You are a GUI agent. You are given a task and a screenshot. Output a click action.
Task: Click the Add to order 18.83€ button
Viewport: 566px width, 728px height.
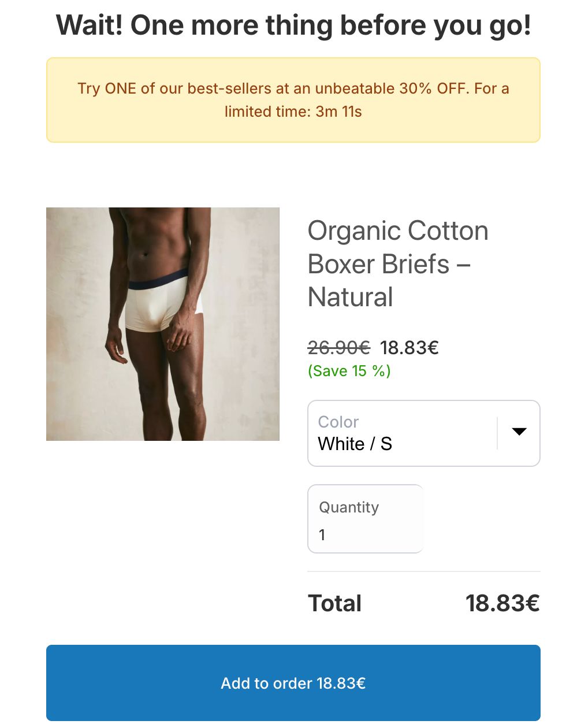pos(293,683)
